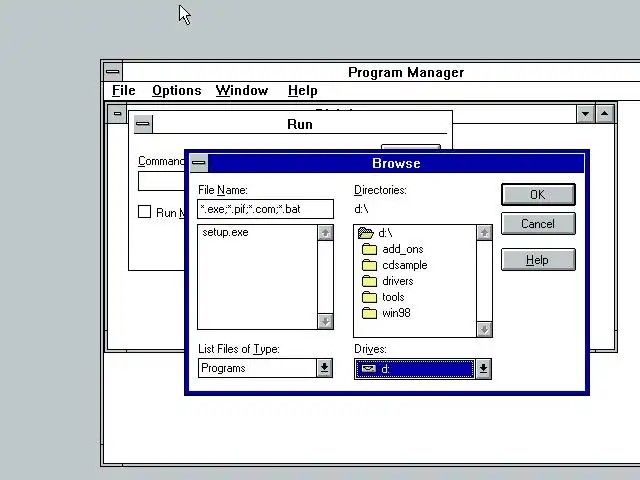Click the Browse title bar
Viewport: 640px width, 480px height.
(x=396, y=163)
